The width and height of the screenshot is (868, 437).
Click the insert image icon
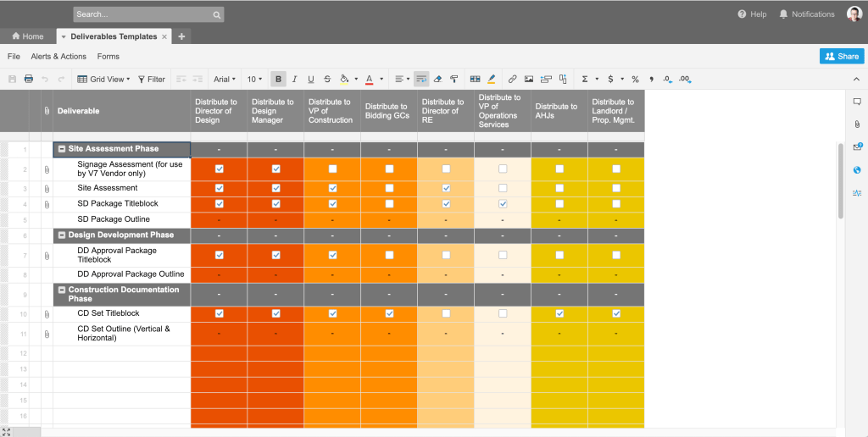click(x=529, y=79)
